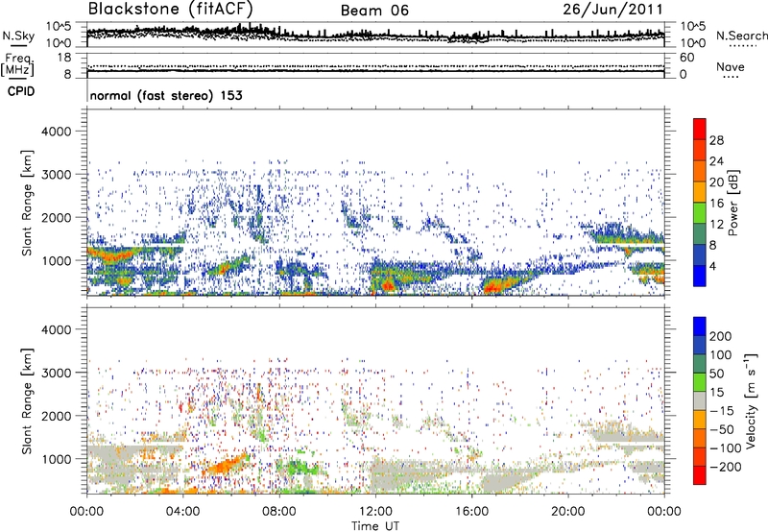Select '3000' on the Power panel axis
Viewport: 768px width, 532px height.
click(x=56, y=175)
